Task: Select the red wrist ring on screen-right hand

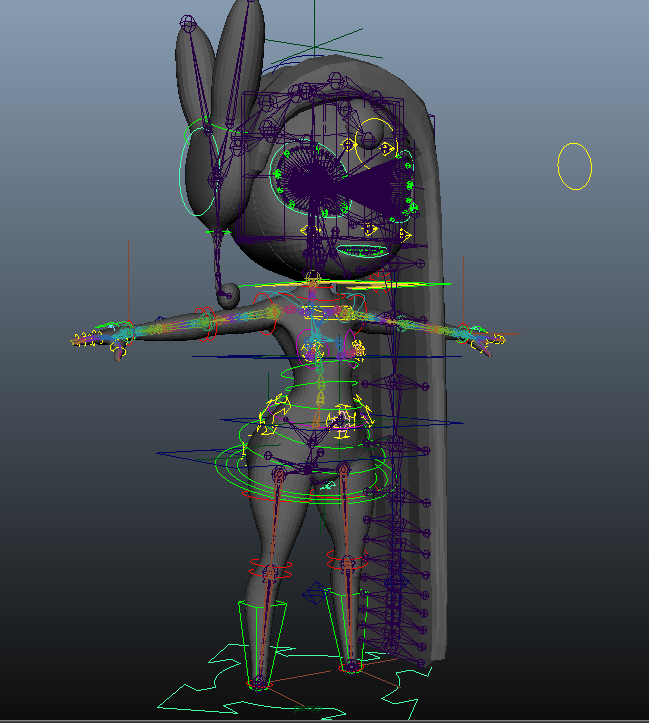Action: point(463,333)
